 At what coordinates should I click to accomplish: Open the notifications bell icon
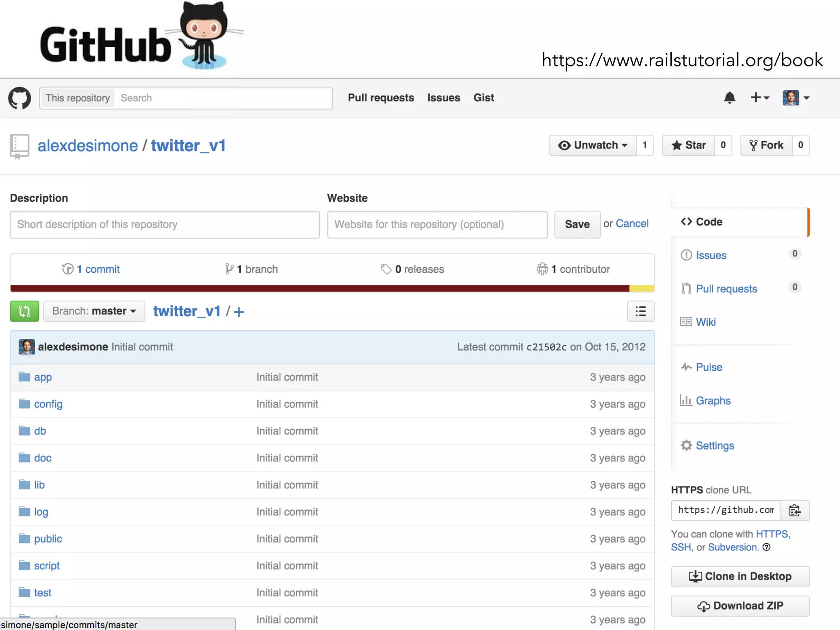coord(729,98)
